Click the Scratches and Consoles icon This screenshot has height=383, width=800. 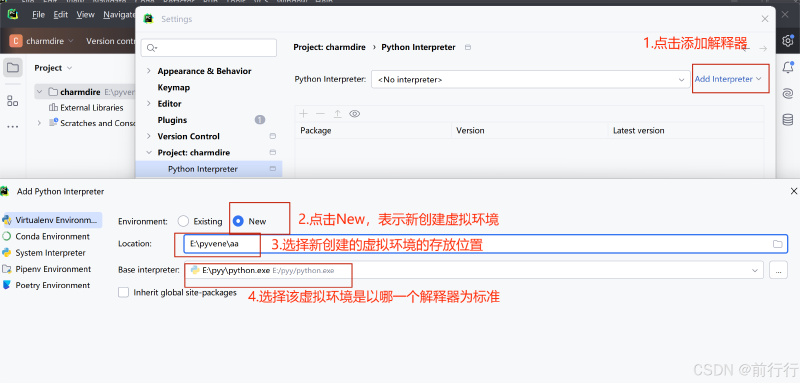pyautogui.click(x=54, y=122)
